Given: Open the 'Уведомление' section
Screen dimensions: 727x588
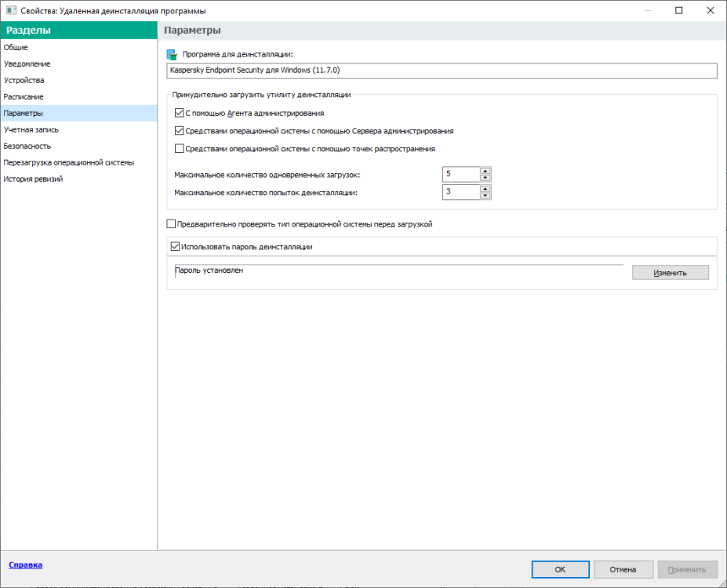Looking at the screenshot, I should (x=79, y=64).
